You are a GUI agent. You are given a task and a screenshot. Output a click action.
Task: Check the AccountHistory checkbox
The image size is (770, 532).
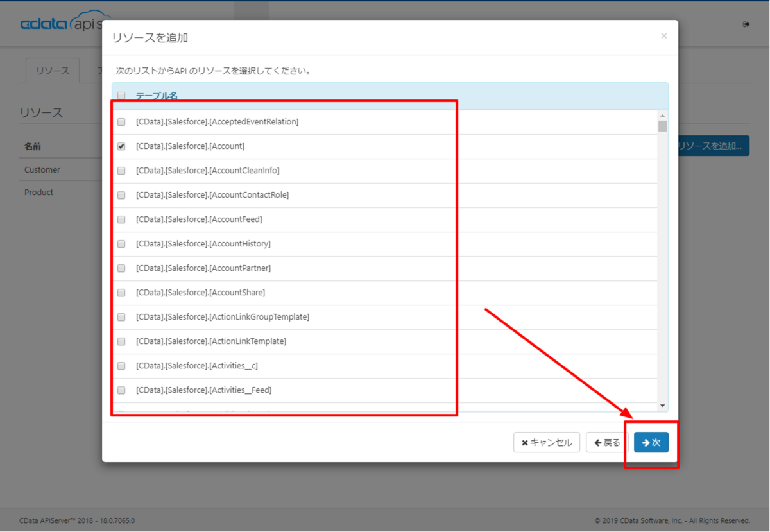pos(121,244)
